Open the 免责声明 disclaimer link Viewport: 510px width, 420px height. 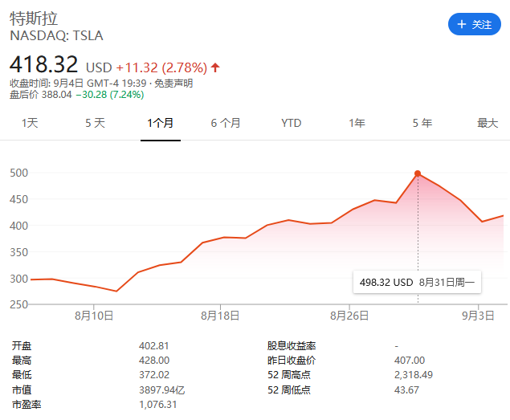click(173, 83)
